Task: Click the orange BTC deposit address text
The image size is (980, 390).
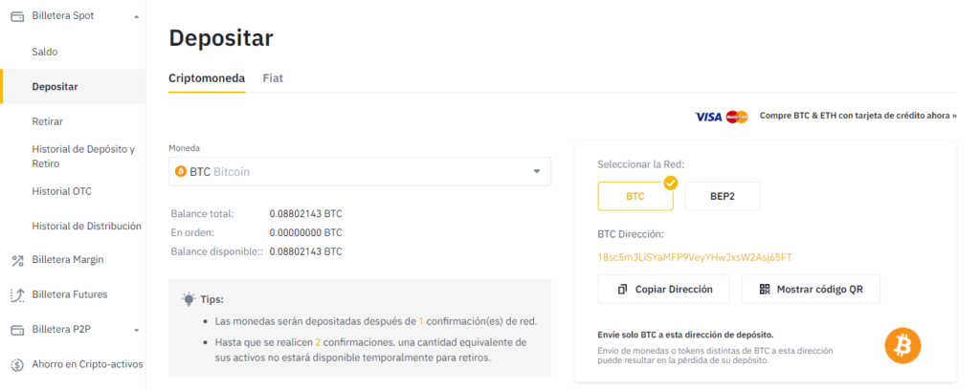Action: click(x=695, y=257)
